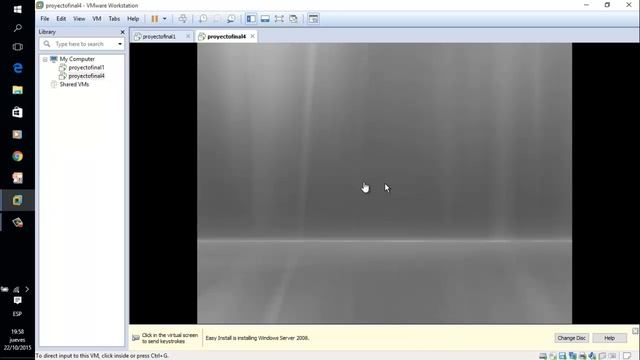Select Shared VMs in library

(x=74, y=84)
